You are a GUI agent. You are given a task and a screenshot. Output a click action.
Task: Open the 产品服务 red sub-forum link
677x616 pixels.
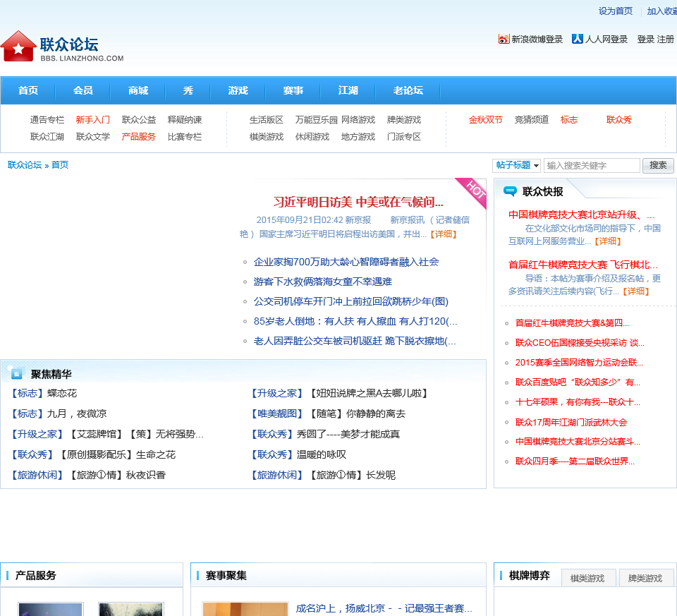click(139, 137)
